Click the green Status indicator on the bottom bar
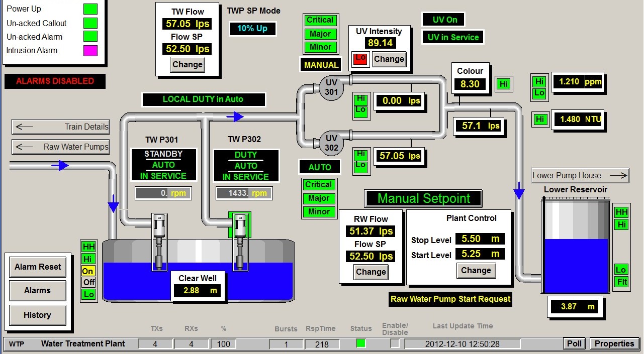The height and width of the screenshot is (354, 644). (360, 343)
